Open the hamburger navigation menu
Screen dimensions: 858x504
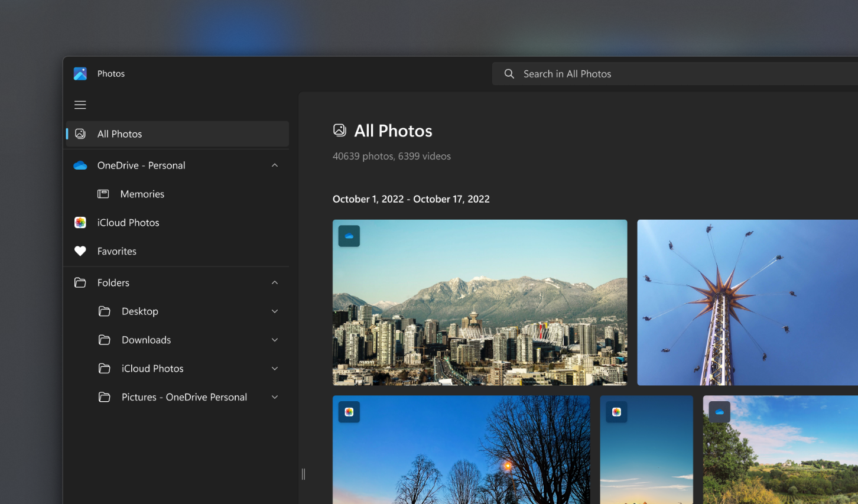80,105
